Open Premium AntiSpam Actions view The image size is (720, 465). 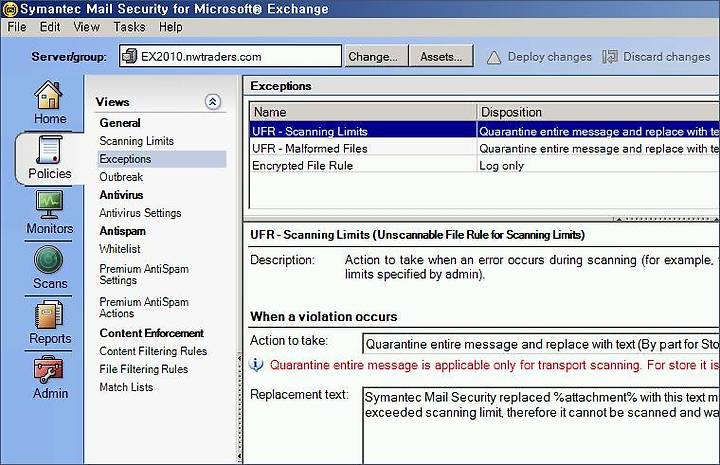coord(144,308)
